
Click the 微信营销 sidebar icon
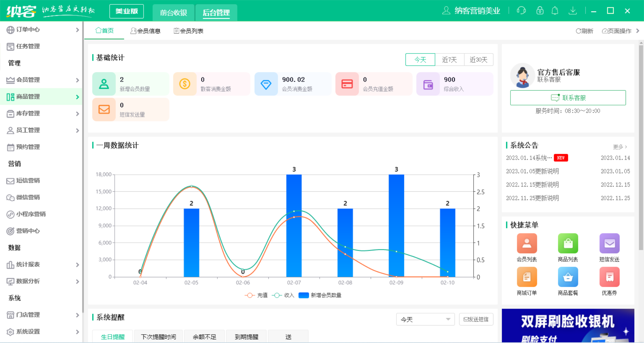[27, 197]
